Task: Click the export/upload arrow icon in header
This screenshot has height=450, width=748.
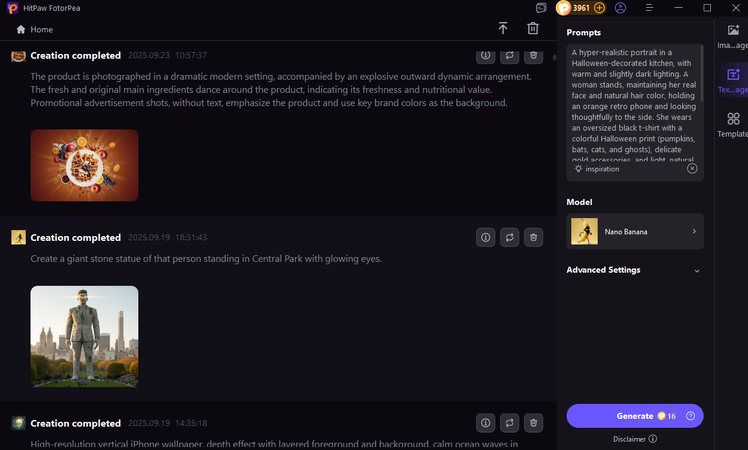Action: pyautogui.click(x=503, y=29)
